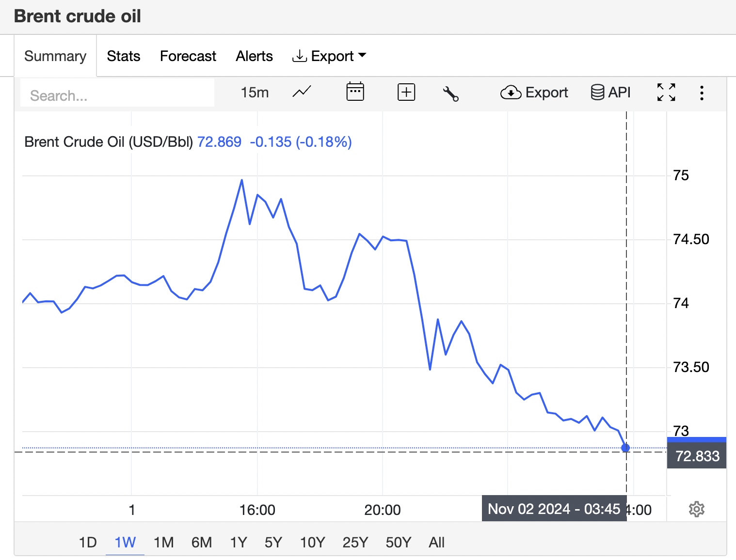Click the 74.50 price axis label
This screenshot has width=736, height=560.
click(x=691, y=239)
